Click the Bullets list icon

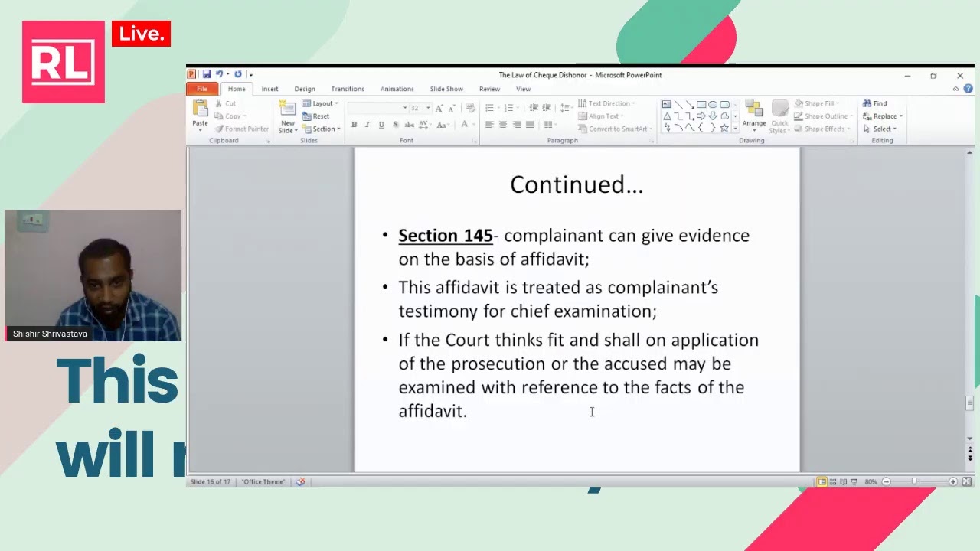pos(490,108)
